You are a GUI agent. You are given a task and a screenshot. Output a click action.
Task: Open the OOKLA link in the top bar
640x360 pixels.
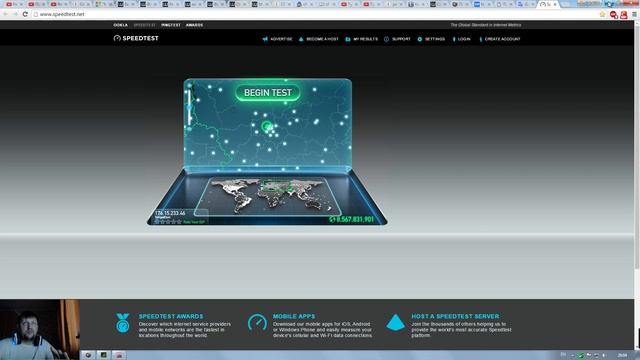[120, 25]
